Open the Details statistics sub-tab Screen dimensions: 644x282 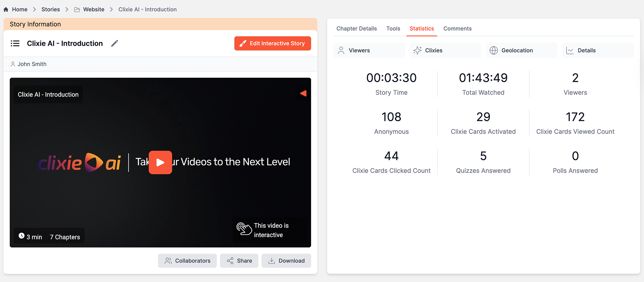click(x=598, y=50)
